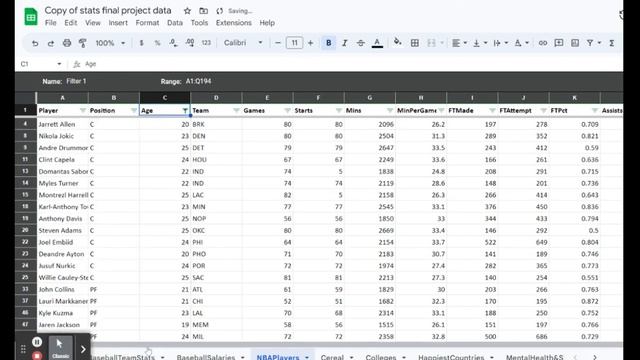Viewport: 640px width, 360px height.
Task: Open Google Sheets home icon
Action: click(x=31, y=17)
